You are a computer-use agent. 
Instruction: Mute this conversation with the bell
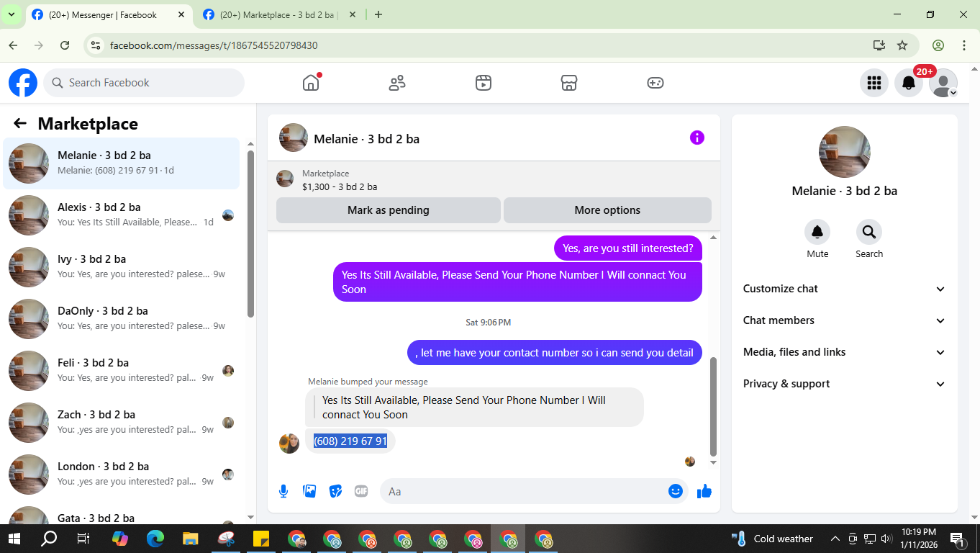[x=817, y=232]
